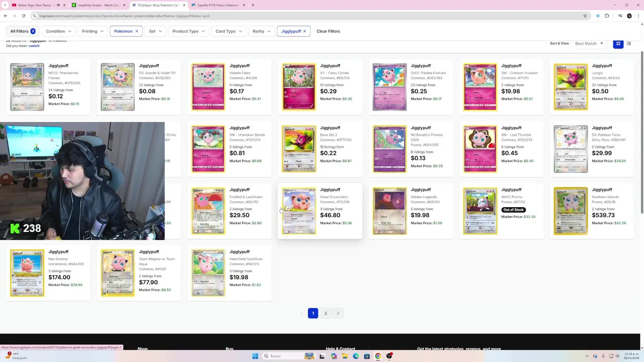Open the Best Match sort dropdown

click(x=589, y=44)
